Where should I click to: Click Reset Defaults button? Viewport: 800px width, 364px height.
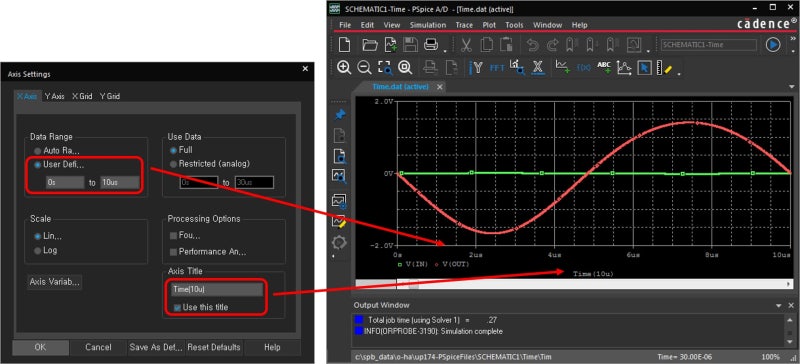214,347
